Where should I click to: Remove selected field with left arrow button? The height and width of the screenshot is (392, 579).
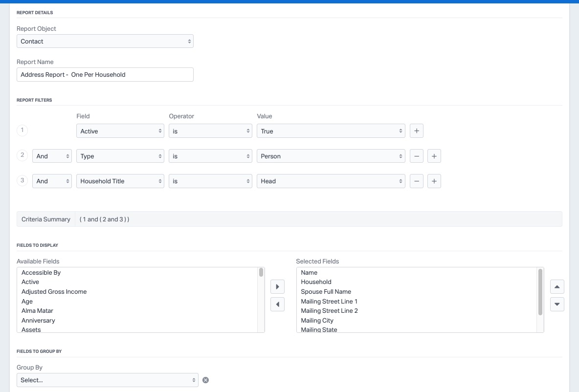(277, 304)
